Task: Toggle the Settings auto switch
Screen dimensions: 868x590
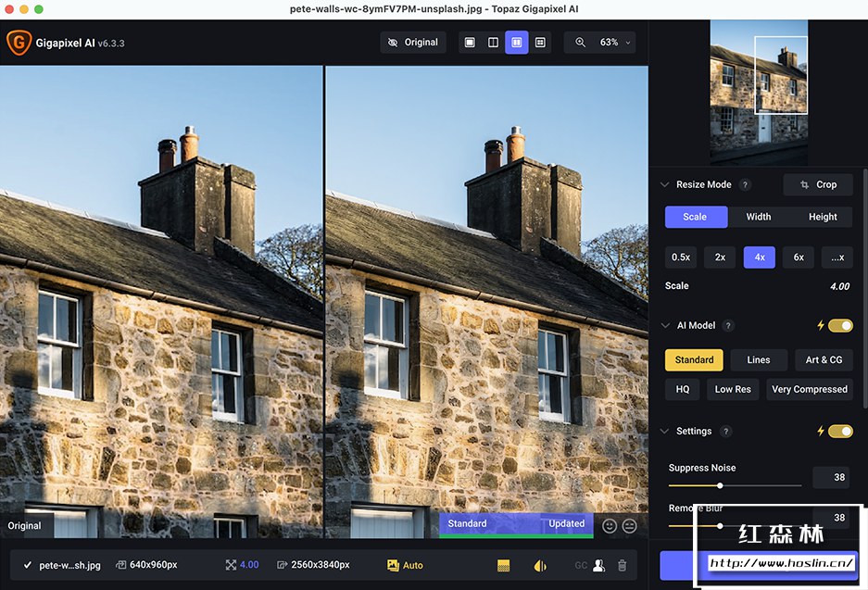Action: tap(840, 431)
